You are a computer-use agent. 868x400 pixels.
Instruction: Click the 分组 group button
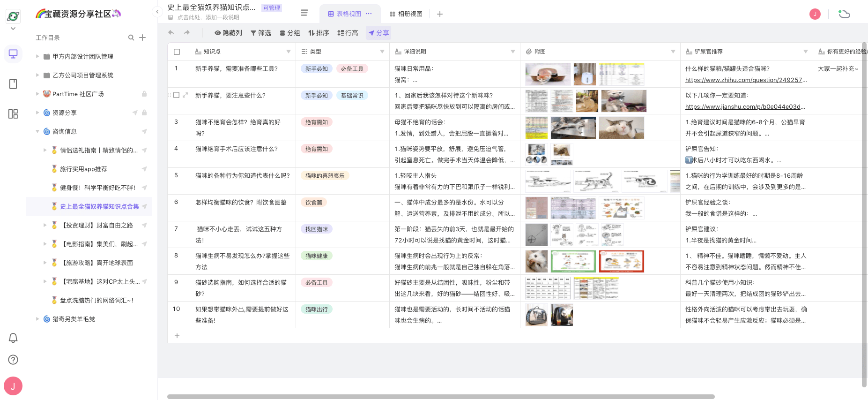(290, 33)
